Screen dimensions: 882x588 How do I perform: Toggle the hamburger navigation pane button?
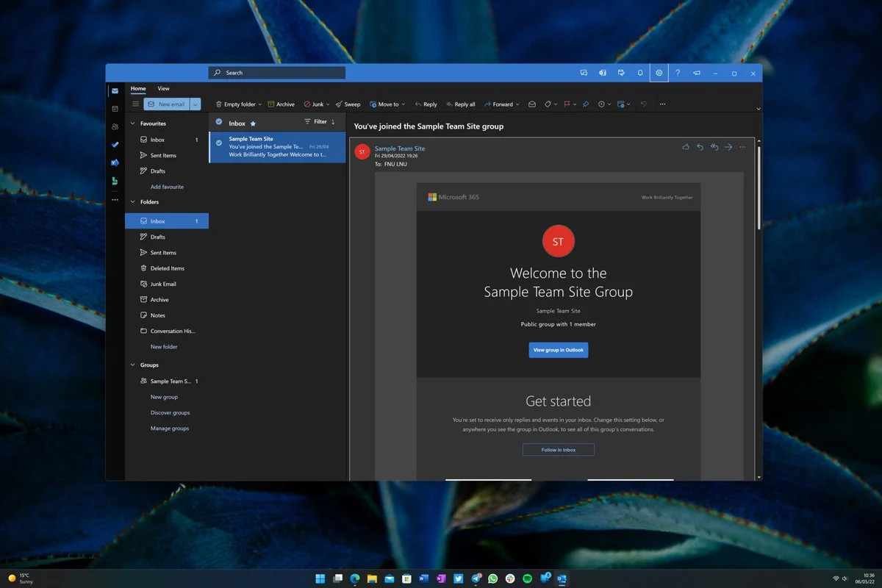[135, 104]
